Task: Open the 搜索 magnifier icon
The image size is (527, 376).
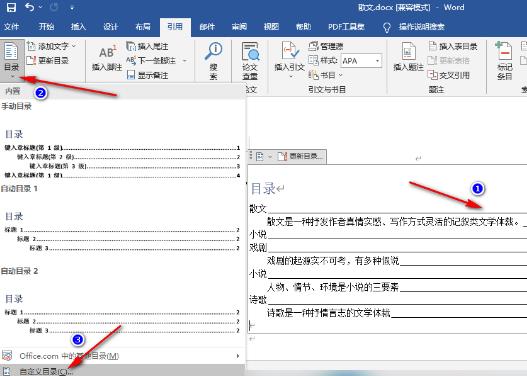Action: (213, 51)
